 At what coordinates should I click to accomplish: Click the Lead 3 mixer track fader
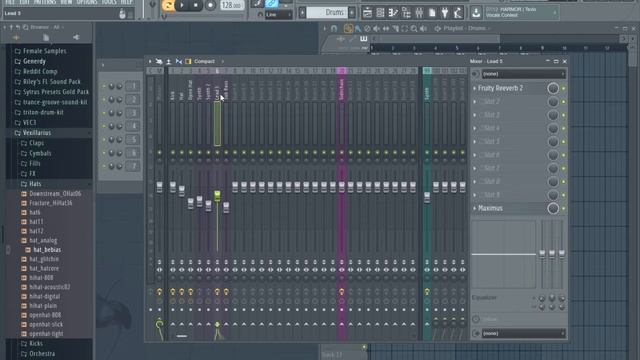(x=217, y=196)
